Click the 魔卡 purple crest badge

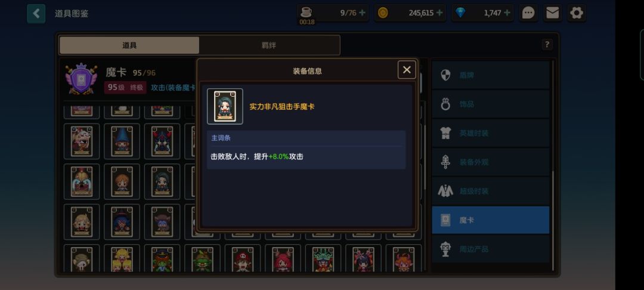click(x=81, y=79)
